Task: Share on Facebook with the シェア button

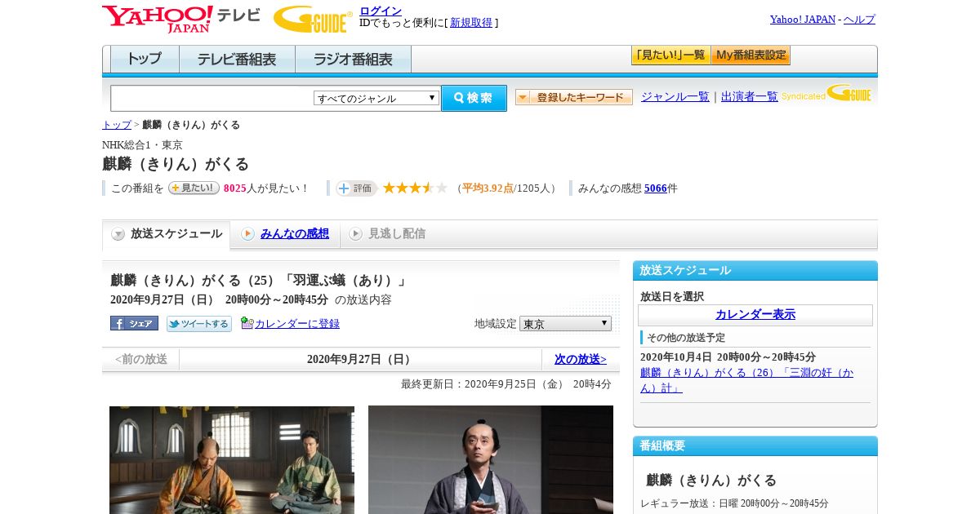Action: [x=134, y=323]
